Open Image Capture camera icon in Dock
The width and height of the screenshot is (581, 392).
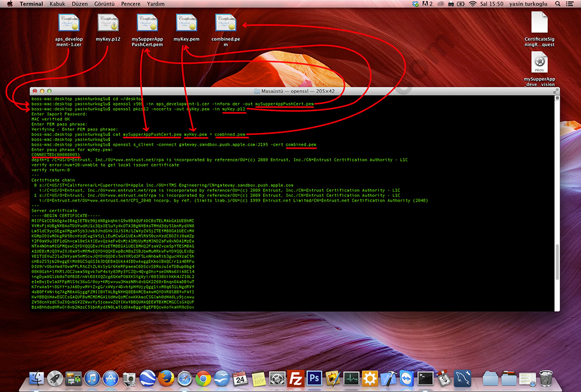[130, 378]
